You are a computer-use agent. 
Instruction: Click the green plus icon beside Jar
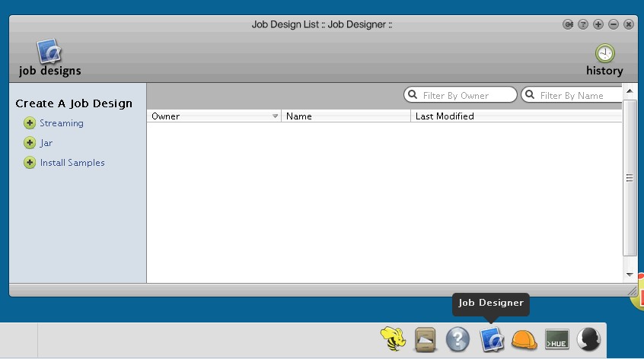30,143
